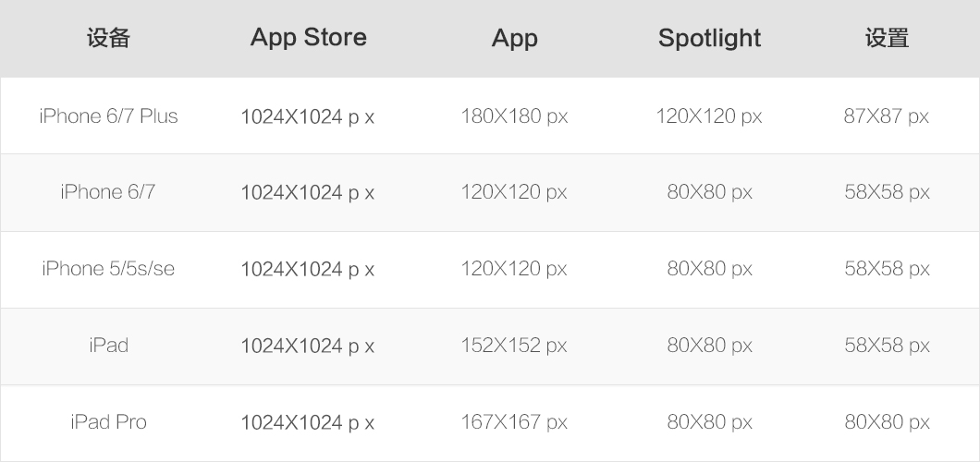Click the 设备 column header
The width and height of the screenshot is (980, 462).
[x=108, y=38]
